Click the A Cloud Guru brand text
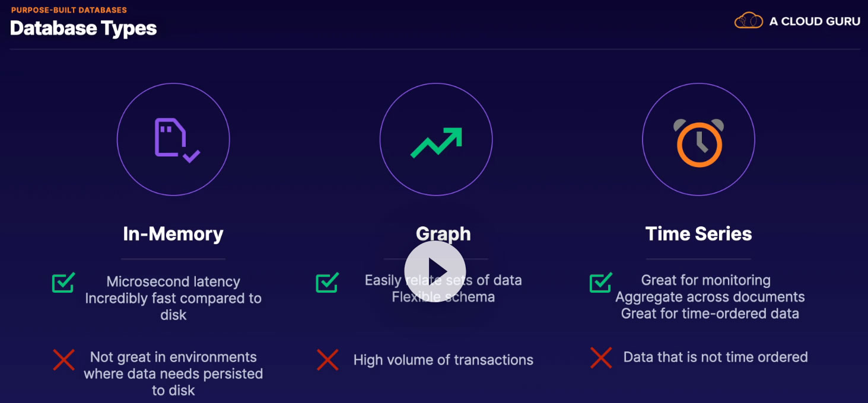The width and height of the screenshot is (868, 403). coord(815,21)
